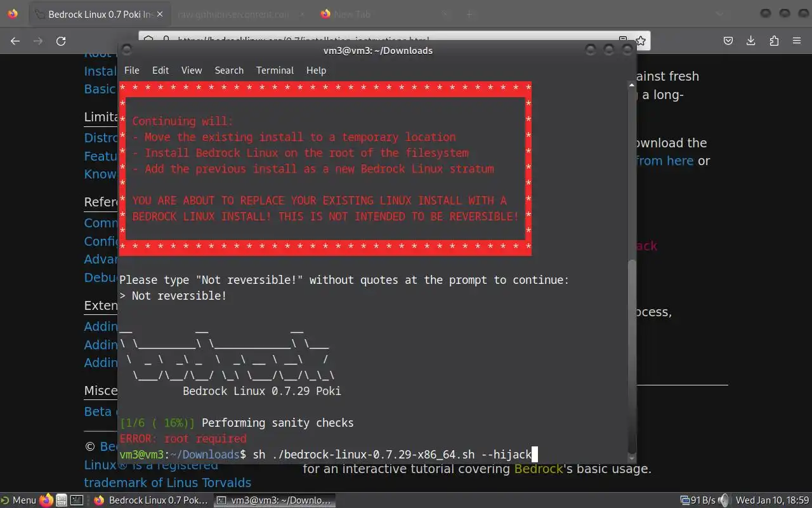Open the terminal Help menu

(x=316, y=70)
